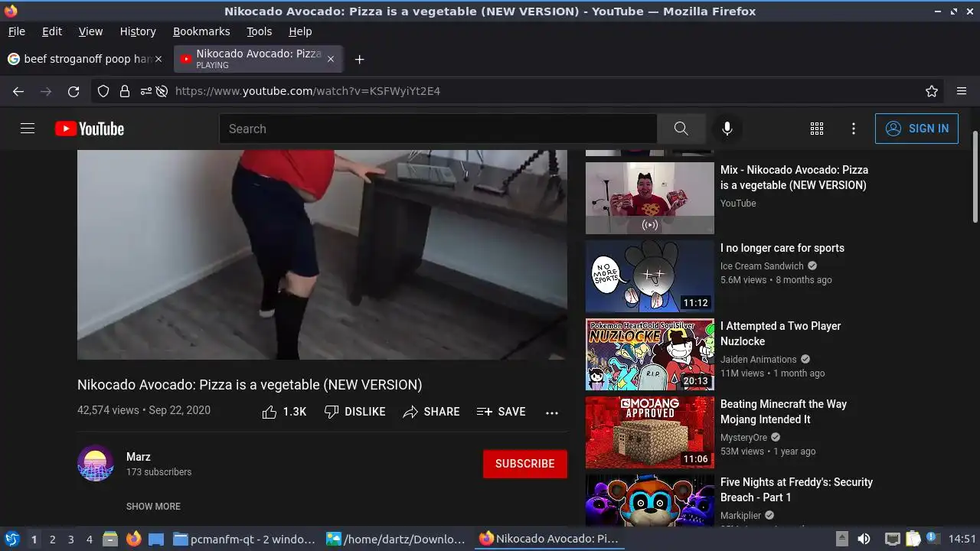
Task: Open the YouTube apps grid
Action: click(x=817, y=129)
